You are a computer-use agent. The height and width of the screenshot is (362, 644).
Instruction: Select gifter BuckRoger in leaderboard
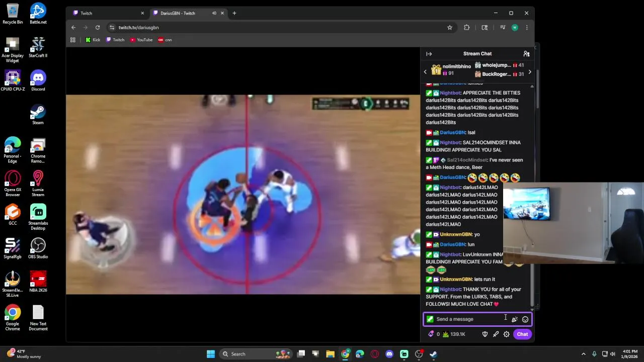point(499,74)
